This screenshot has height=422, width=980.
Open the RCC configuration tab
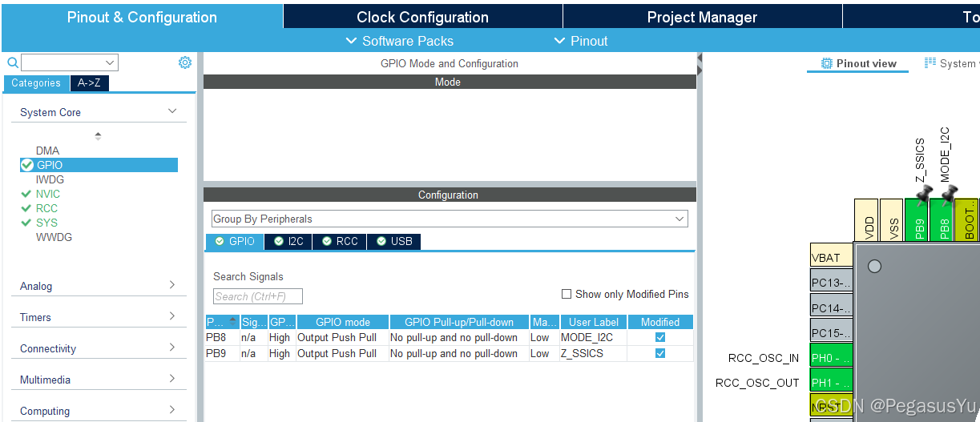coord(340,241)
